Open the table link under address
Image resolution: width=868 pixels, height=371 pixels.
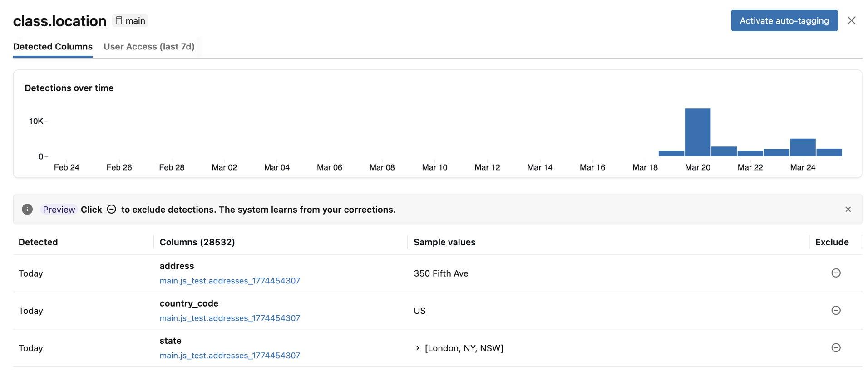[229, 281]
